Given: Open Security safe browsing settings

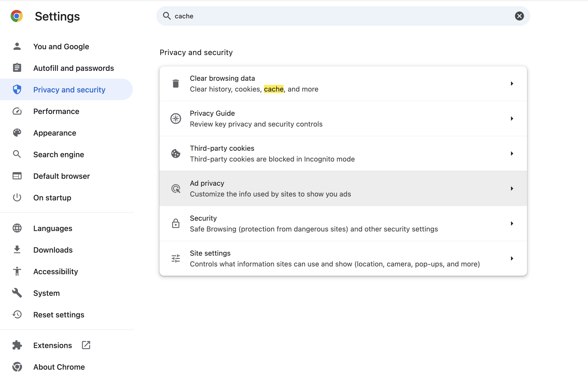Looking at the screenshot, I should pyautogui.click(x=314, y=223).
